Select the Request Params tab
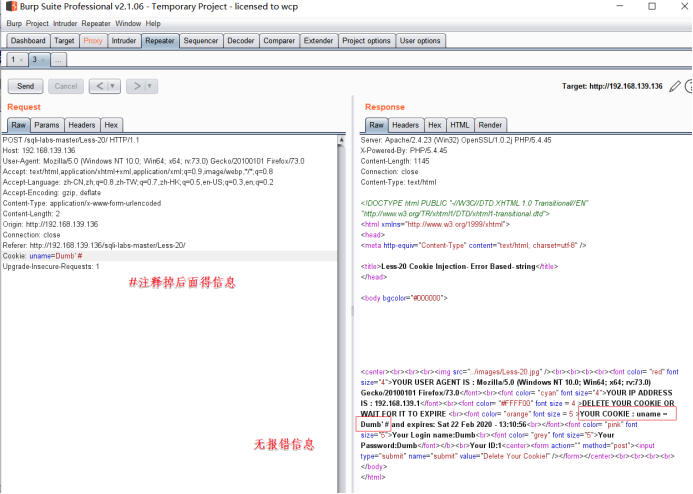 (47, 125)
